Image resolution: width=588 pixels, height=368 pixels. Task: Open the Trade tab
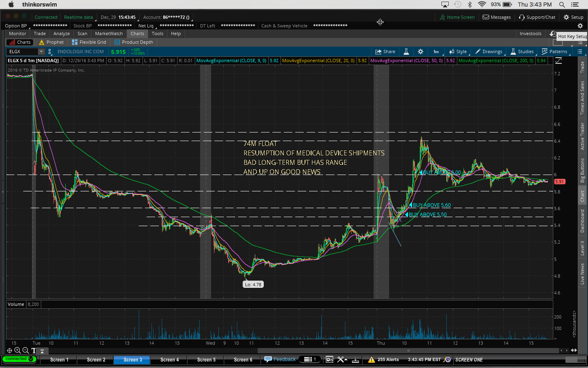(40, 34)
